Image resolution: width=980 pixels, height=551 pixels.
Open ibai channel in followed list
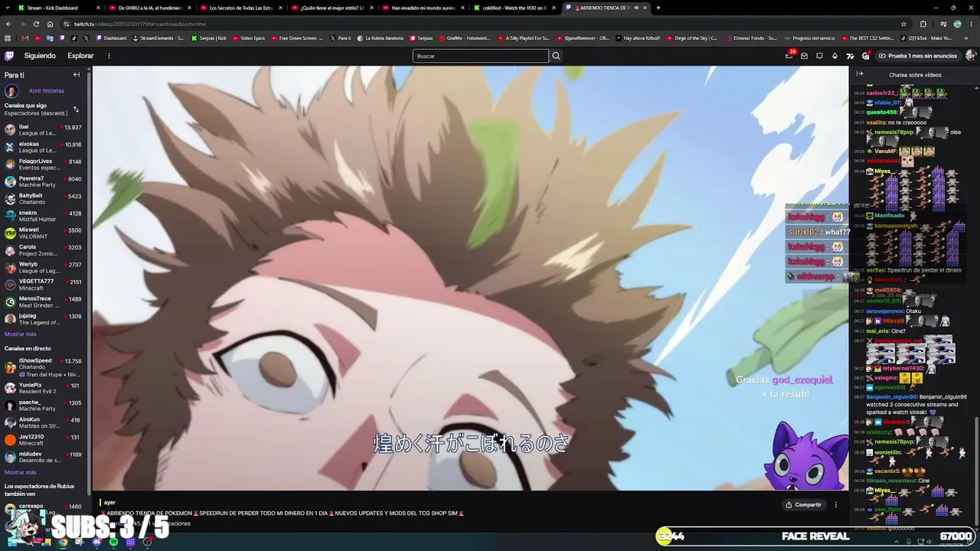click(x=43, y=130)
